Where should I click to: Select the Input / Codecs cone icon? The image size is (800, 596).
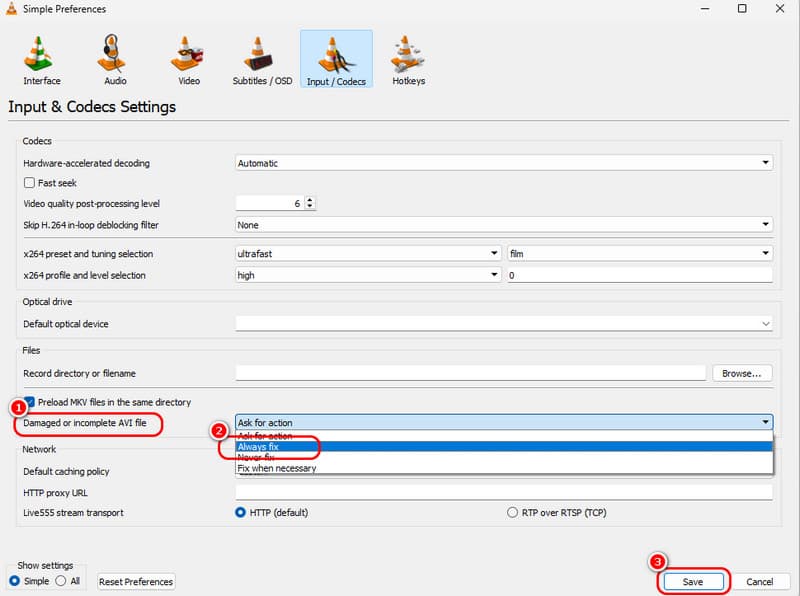point(335,55)
